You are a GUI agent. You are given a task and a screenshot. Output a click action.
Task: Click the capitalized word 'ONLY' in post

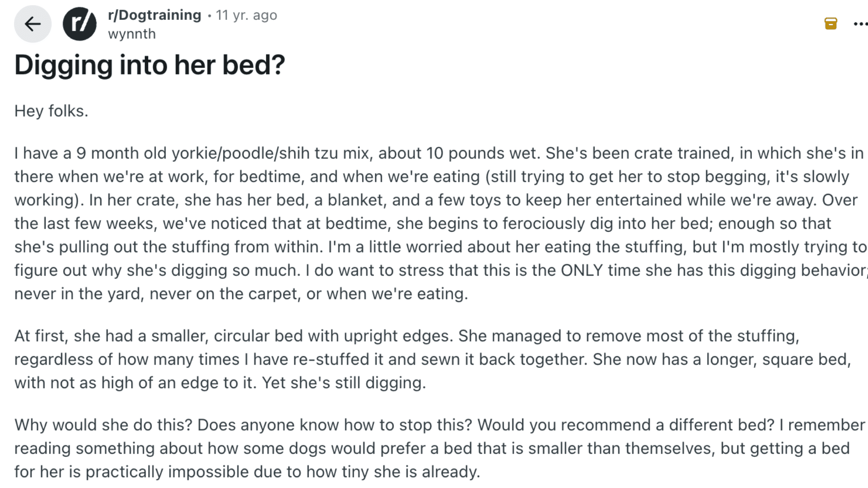581,270
